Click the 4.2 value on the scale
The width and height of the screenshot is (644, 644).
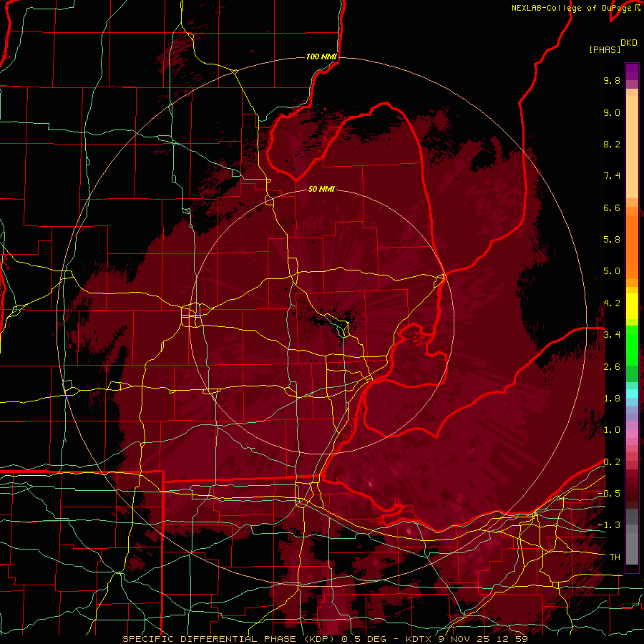click(612, 303)
